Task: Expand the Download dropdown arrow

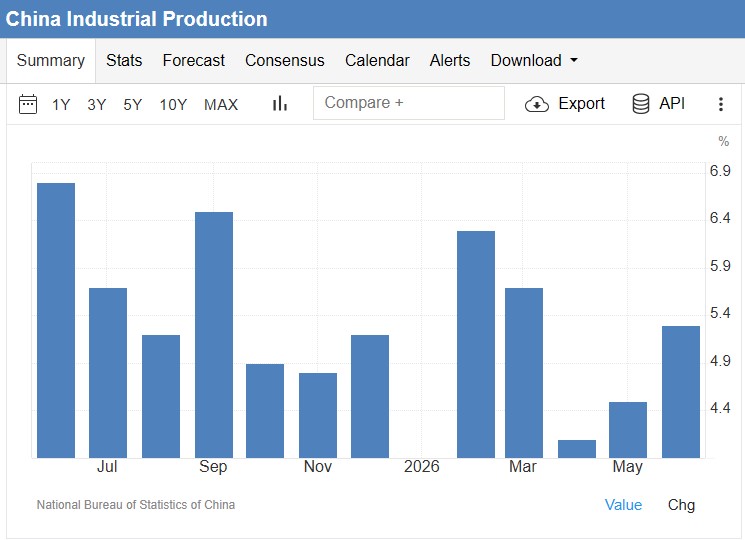Action: 574,60
